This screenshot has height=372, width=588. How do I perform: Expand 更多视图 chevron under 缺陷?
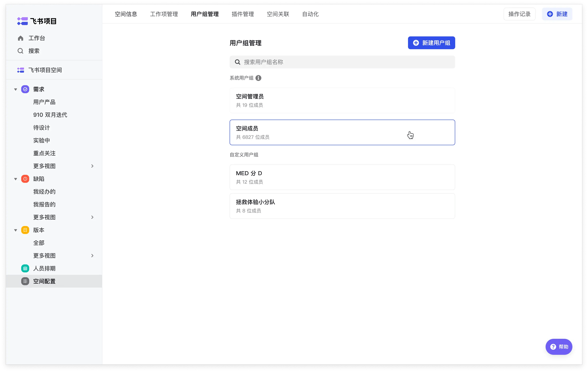coord(92,217)
